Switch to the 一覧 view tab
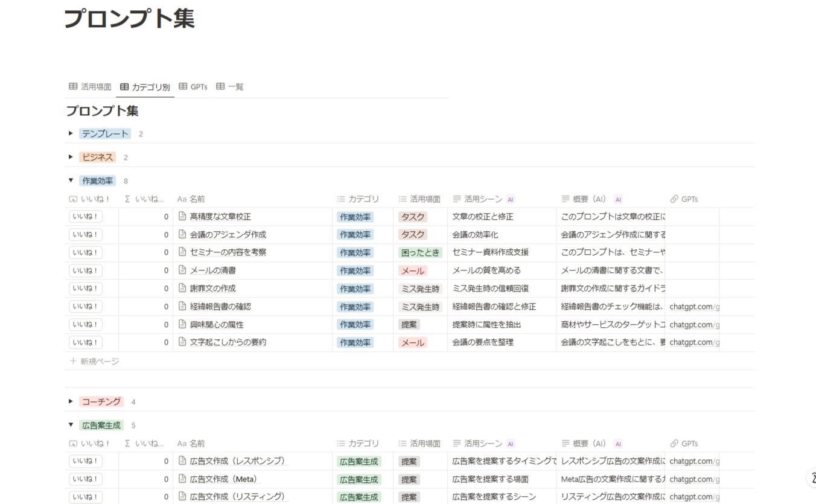 point(230,87)
